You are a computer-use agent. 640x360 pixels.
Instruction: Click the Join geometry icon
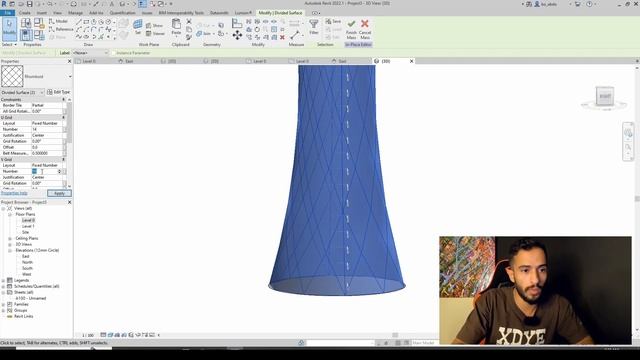pos(199,33)
